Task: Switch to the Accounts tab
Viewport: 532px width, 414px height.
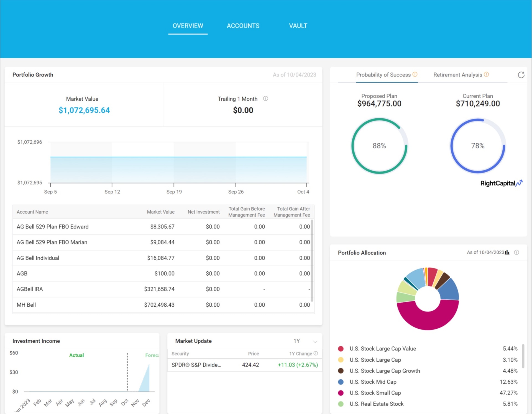Action: pos(243,26)
